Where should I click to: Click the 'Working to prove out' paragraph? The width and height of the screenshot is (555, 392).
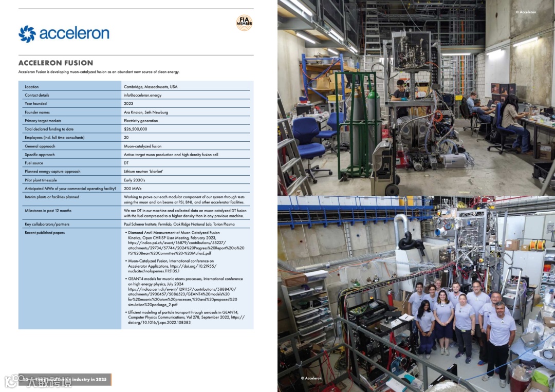[184, 199]
